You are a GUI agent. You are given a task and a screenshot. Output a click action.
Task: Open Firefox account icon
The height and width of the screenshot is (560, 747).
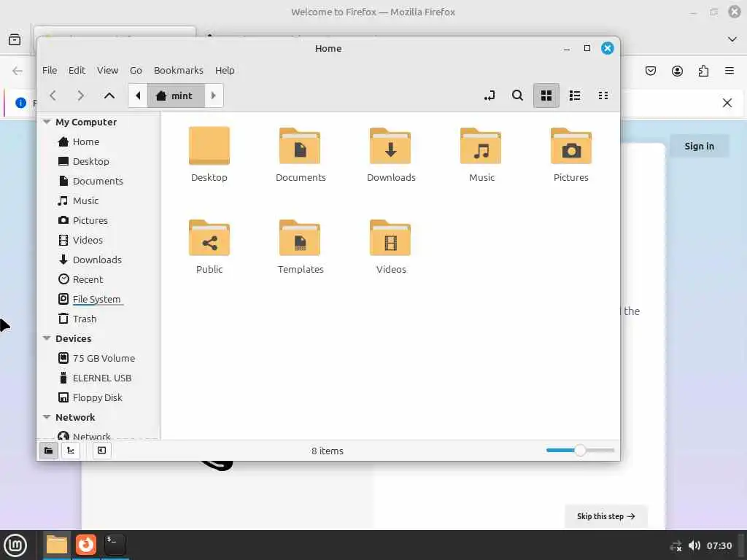tap(677, 71)
